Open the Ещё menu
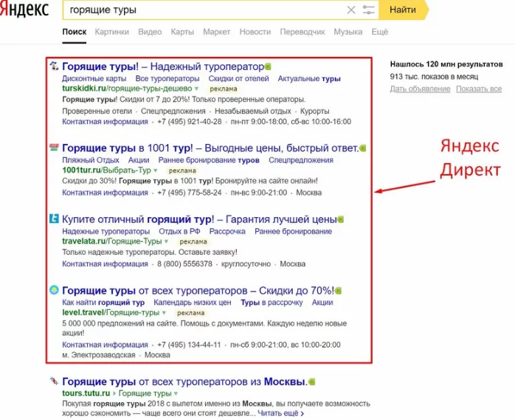 (380, 32)
